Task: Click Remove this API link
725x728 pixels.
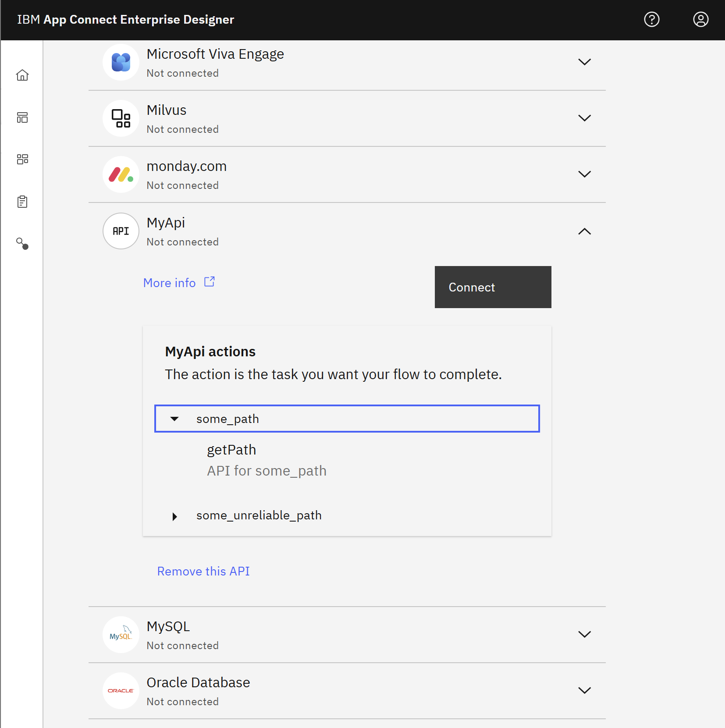Action: click(203, 571)
